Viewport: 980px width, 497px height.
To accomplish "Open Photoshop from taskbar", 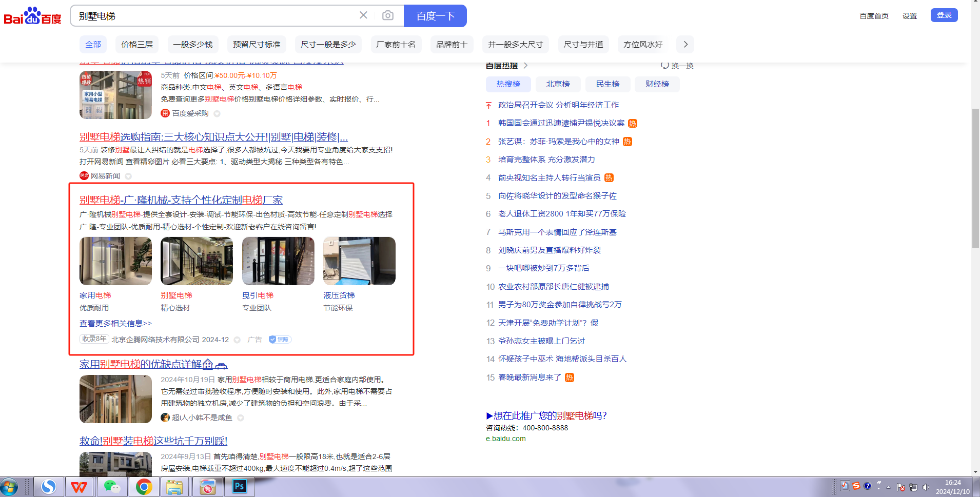I will (x=239, y=487).
